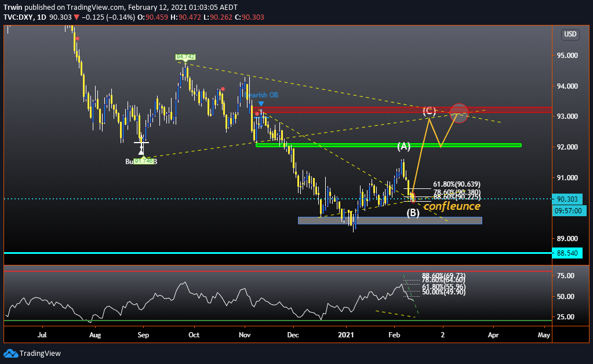Screen dimensions: 593x364
Task: Open the USD currency selector
Action: pyautogui.click(x=570, y=34)
